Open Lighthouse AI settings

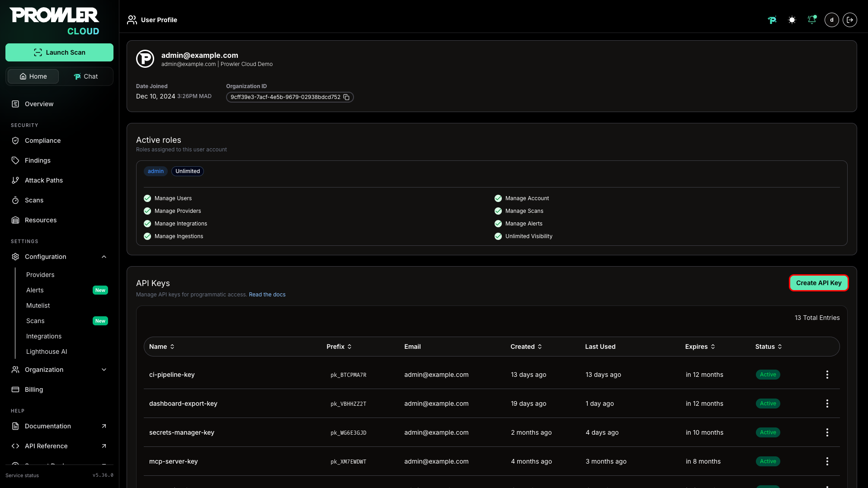[47, 352]
